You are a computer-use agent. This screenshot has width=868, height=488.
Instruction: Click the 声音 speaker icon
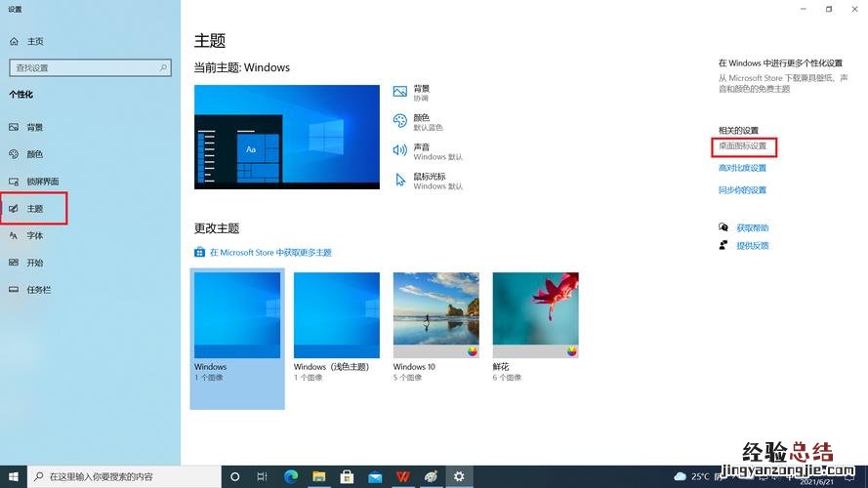(399, 150)
